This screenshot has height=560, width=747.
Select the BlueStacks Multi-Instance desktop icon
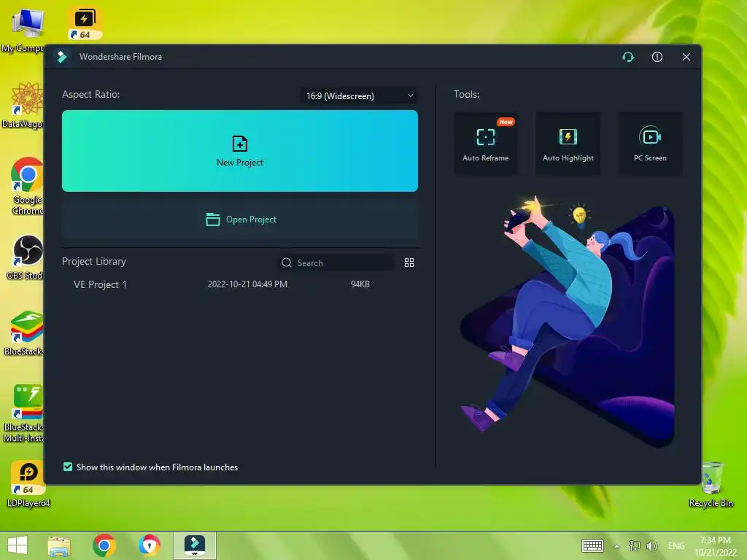(x=24, y=413)
